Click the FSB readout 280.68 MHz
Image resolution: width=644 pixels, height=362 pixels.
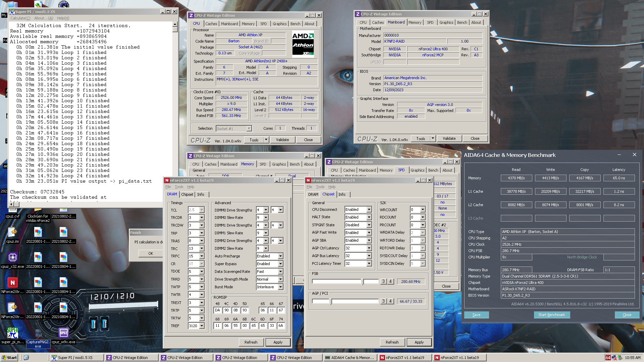(x=411, y=282)
